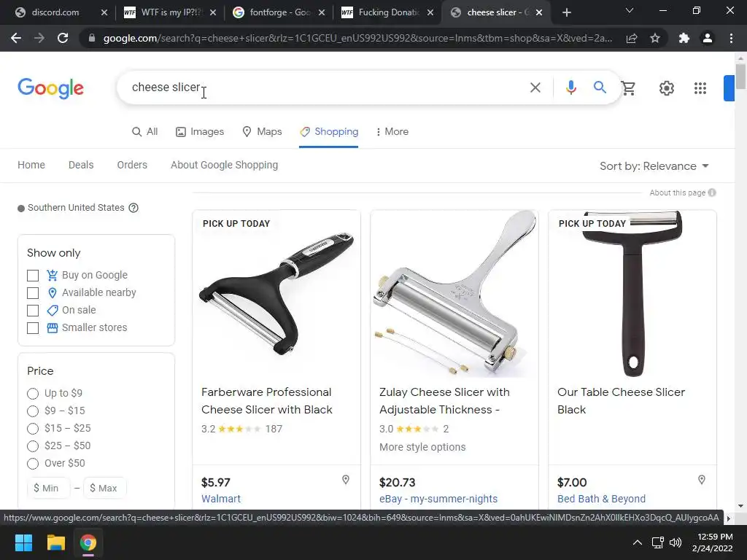Switch to the Maps tab
Viewport: 747px width, 560px height.
pos(262,131)
